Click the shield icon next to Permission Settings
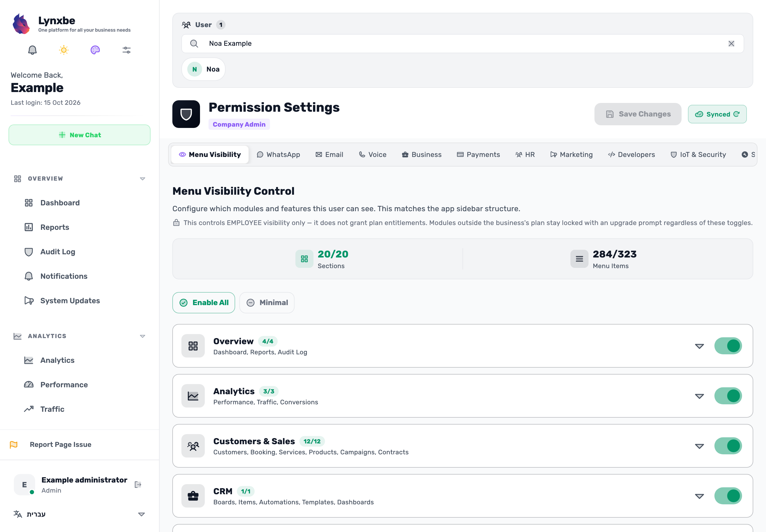 pos(186,114)
